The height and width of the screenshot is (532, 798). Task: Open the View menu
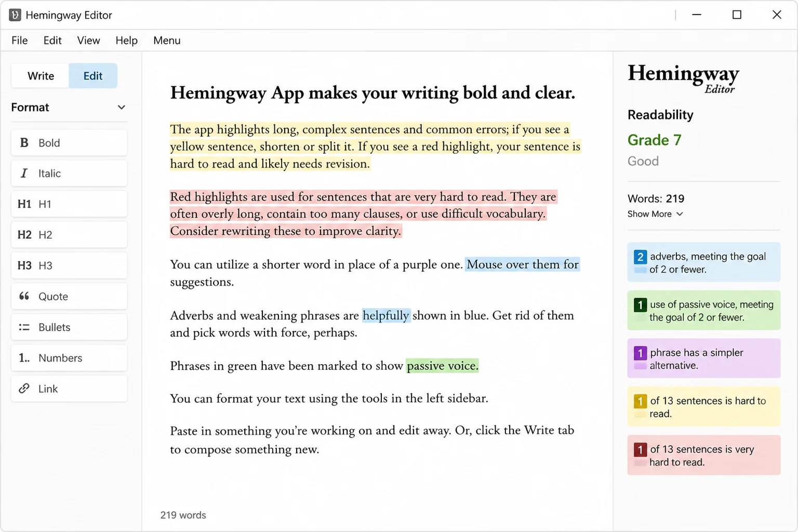(x=88, y=41)
